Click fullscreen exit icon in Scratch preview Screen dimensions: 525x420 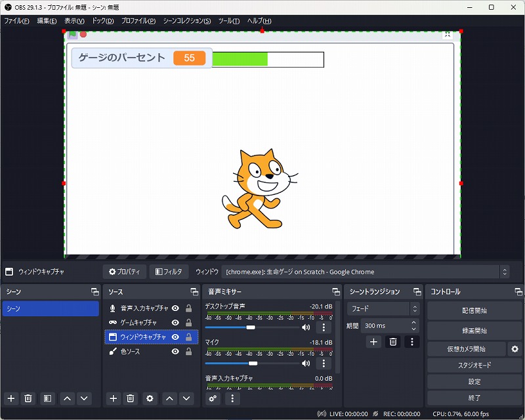448,35
